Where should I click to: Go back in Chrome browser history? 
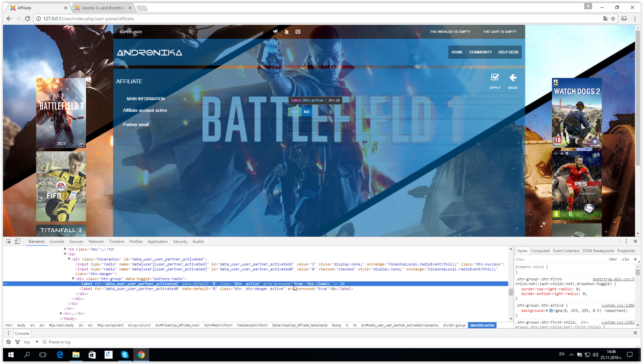[9, 19]
